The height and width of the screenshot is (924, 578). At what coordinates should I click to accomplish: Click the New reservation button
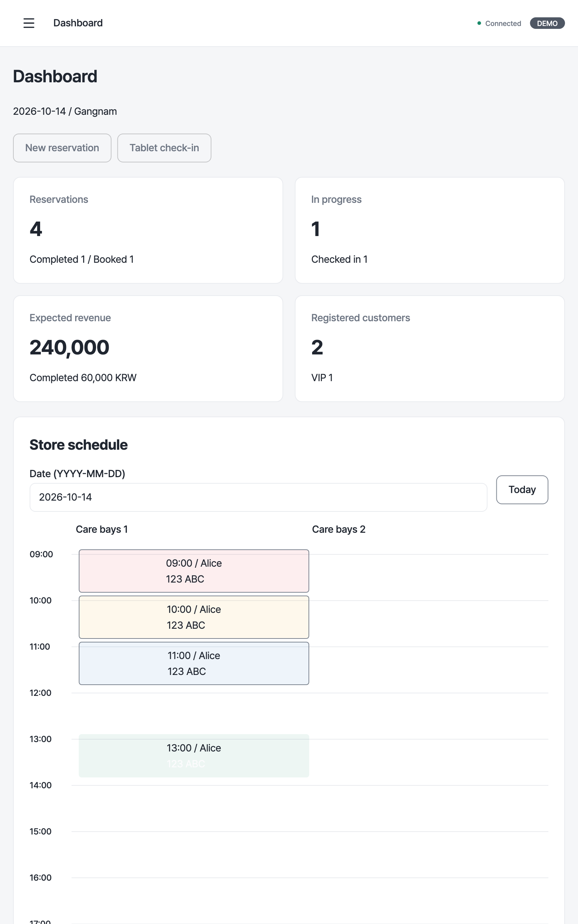62,148
